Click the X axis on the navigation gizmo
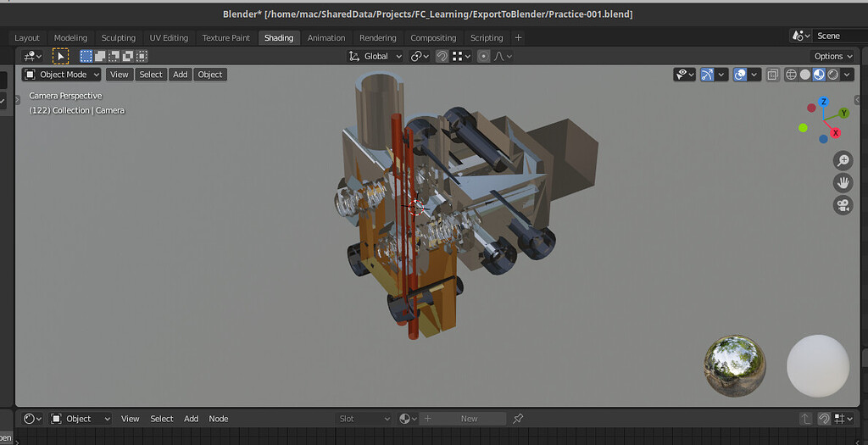Image resolution: width=868 pixels, height=445 pixels. pos(835,133)
